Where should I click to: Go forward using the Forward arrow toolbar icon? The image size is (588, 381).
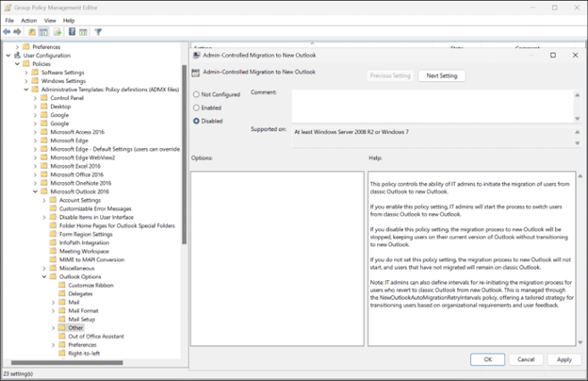(17, 32)
